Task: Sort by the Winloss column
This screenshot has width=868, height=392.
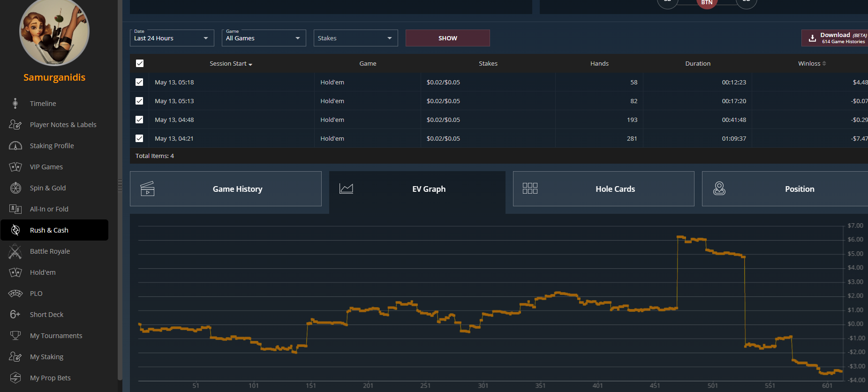Action: [812, 63]
